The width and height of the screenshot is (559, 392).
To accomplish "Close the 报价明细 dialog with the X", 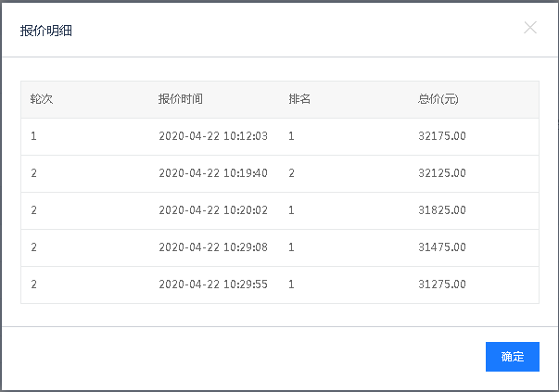I will pyautogui.click(x=530, y=28).
